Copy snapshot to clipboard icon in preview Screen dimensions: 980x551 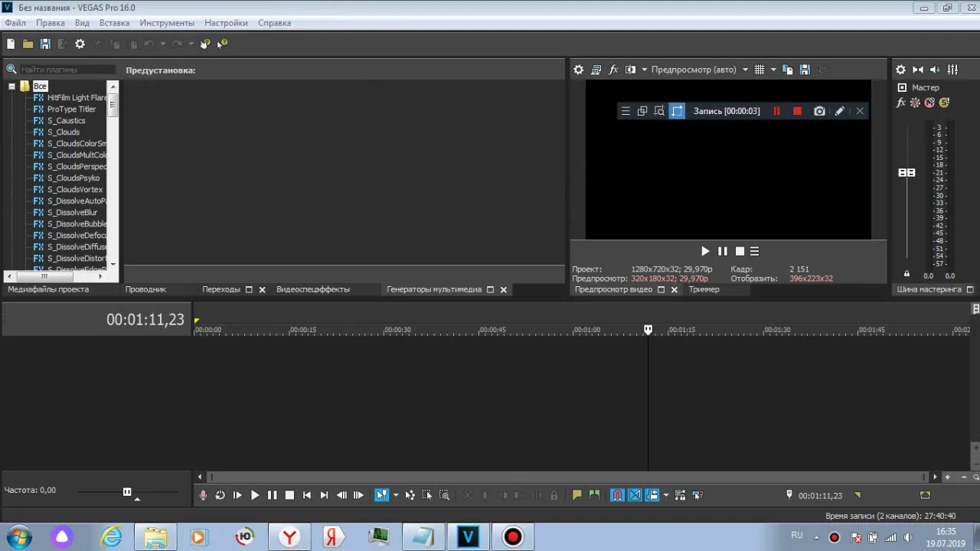tap(787, 70)
